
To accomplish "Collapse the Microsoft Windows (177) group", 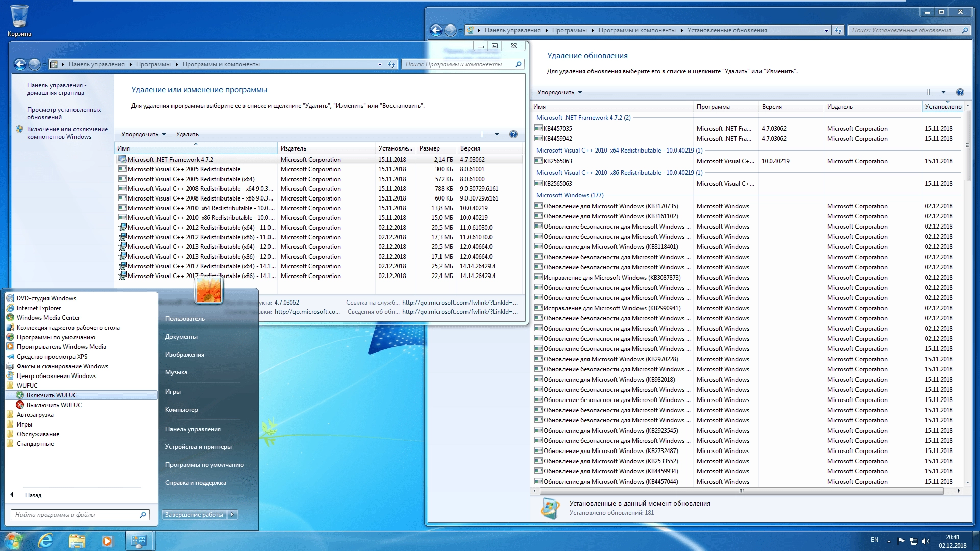I will 570,195.
